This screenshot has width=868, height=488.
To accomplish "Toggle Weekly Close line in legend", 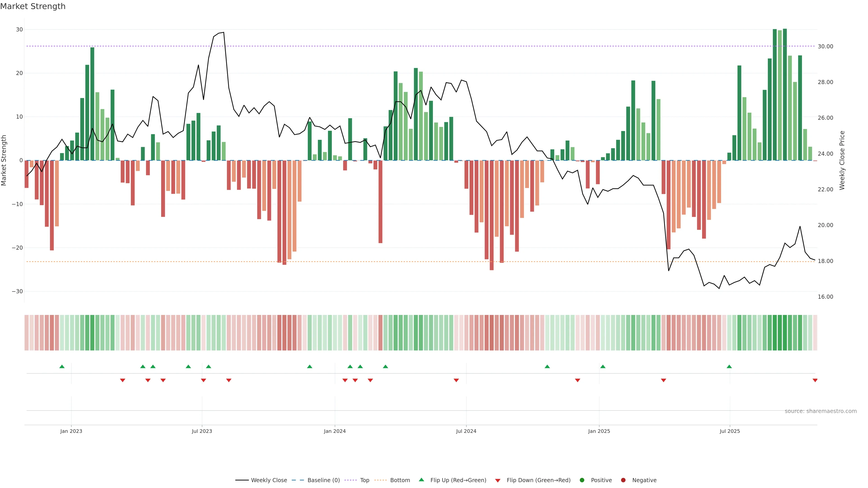I will pyautogui.click(x=269, y=480).
